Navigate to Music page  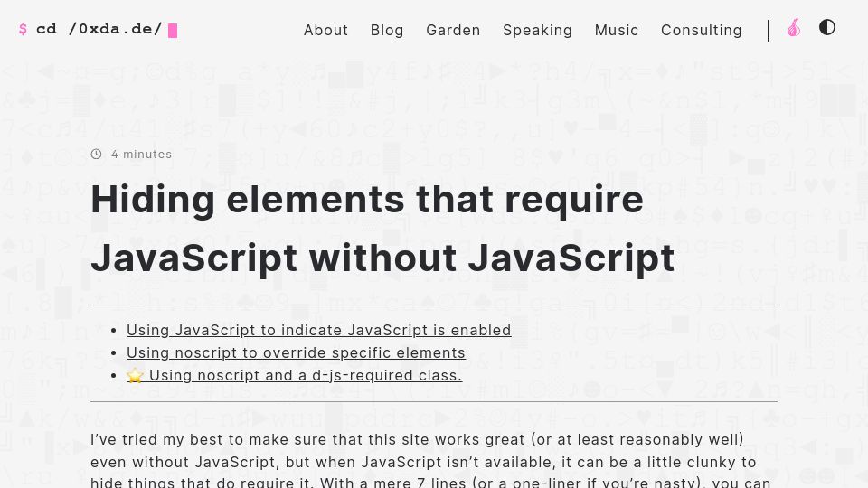click(617, 30)
